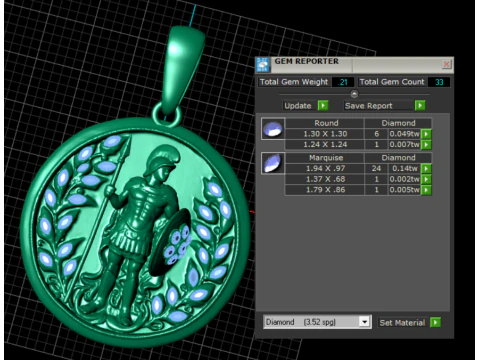
Task: Click the Total Gem Count label
Action: 392,82
